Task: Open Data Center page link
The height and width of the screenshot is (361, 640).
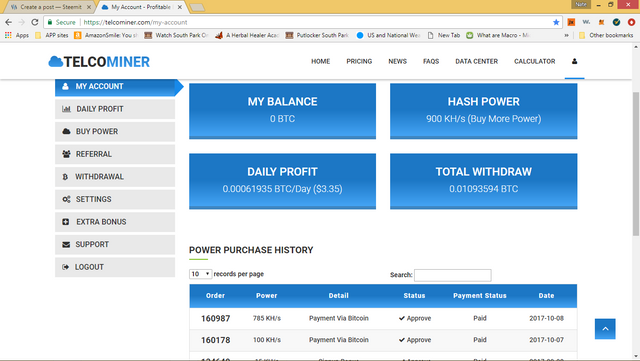Action: pos(477,61)
